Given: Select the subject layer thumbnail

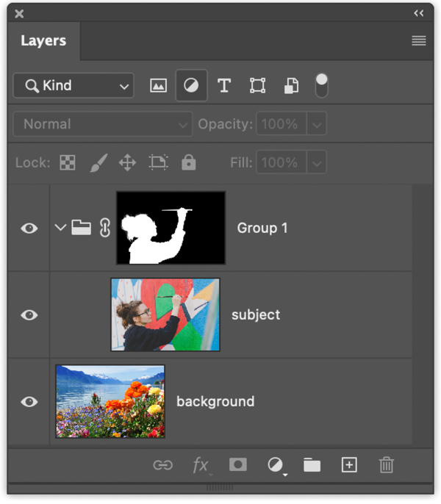Looking at the screenshot, I should click(165, 314).
